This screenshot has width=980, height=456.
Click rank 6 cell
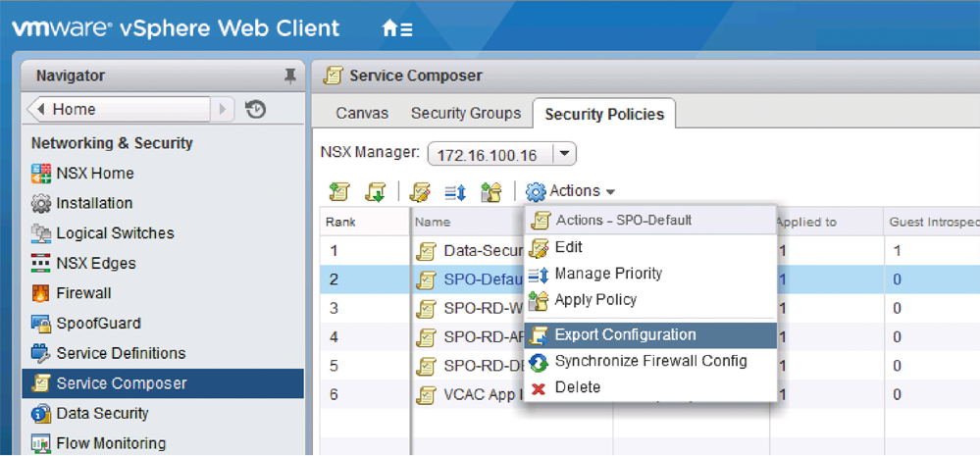point(364,395)
